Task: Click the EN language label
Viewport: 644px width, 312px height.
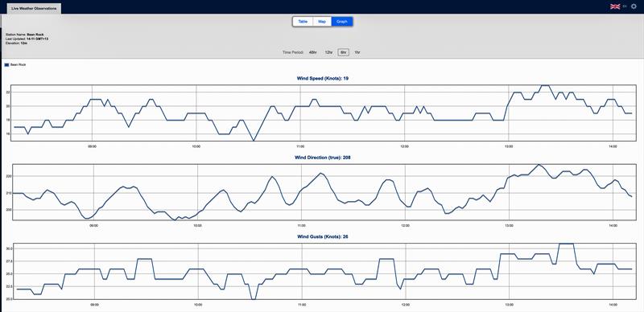Action: [625, 6]
